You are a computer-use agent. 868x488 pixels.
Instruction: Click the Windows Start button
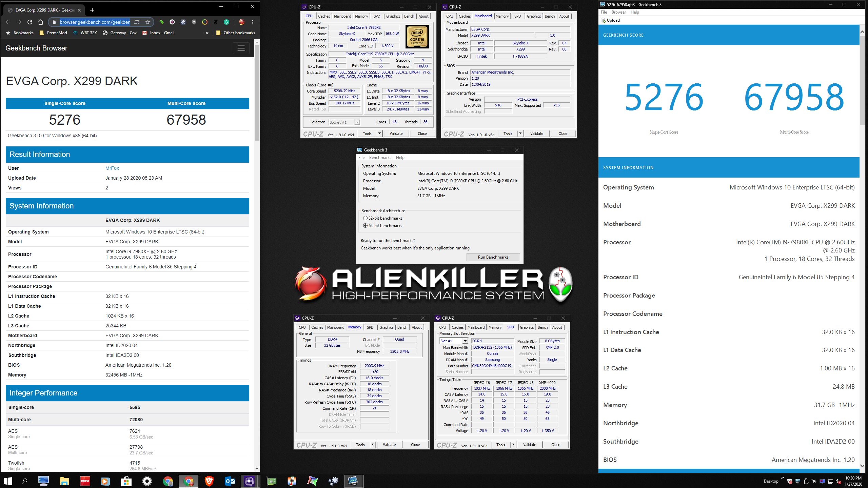point(8,481)
